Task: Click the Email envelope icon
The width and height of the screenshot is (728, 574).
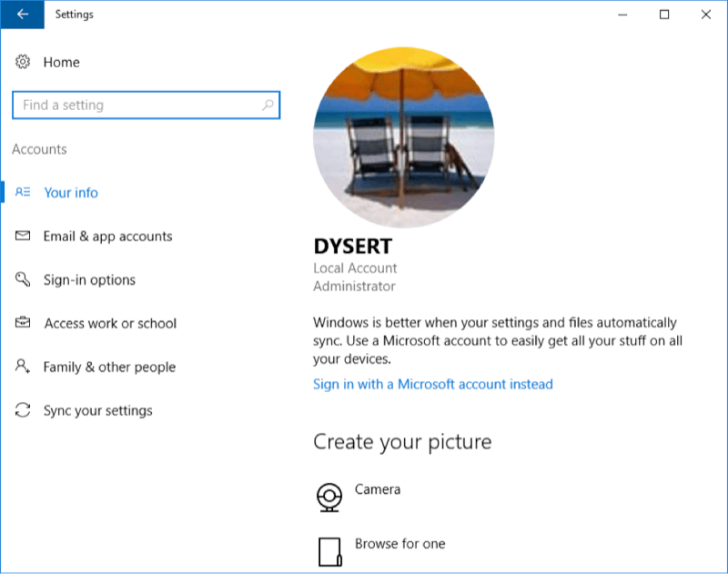Action: coord(23,236)
